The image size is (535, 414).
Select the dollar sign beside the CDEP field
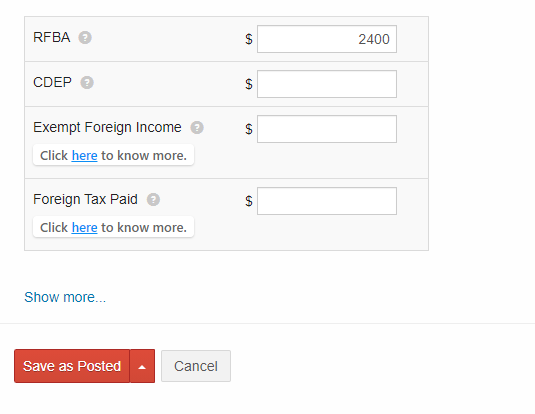point(249,84)
